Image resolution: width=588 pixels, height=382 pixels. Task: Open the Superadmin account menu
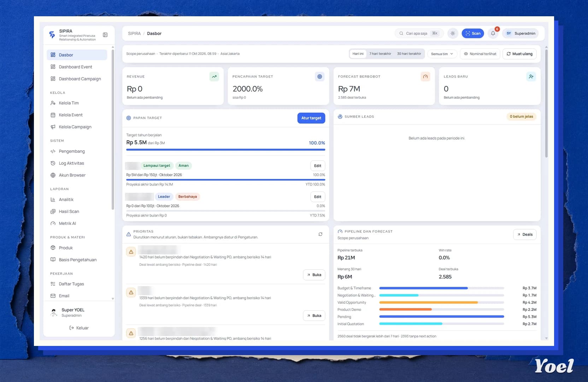[x=521, y=33]
